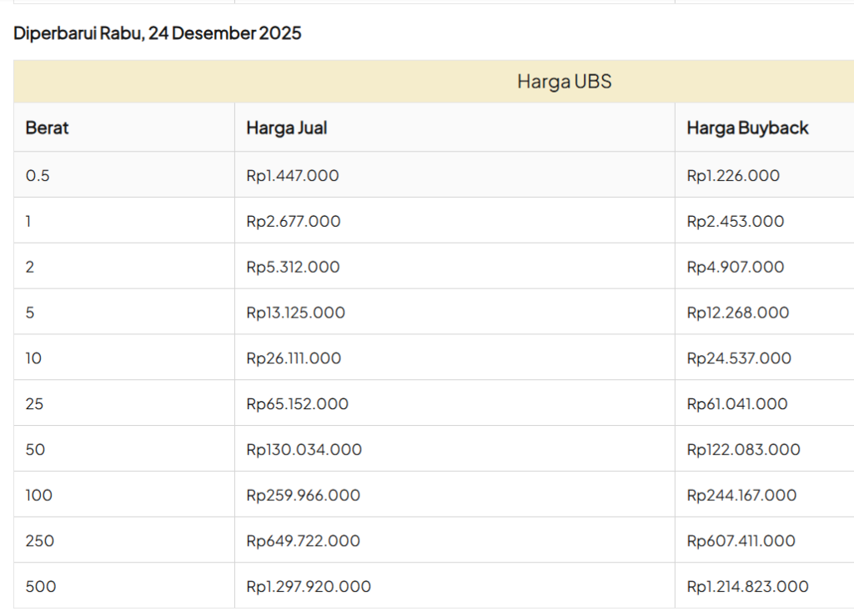Click the Harga UBS table title
The image size is (854, 616).
(x=565, y=82)
